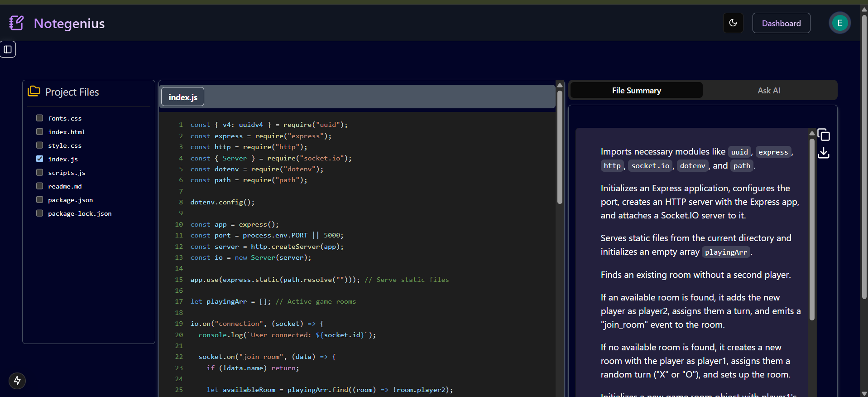
Task: Click the index.html file name
Action: (67, 132)
